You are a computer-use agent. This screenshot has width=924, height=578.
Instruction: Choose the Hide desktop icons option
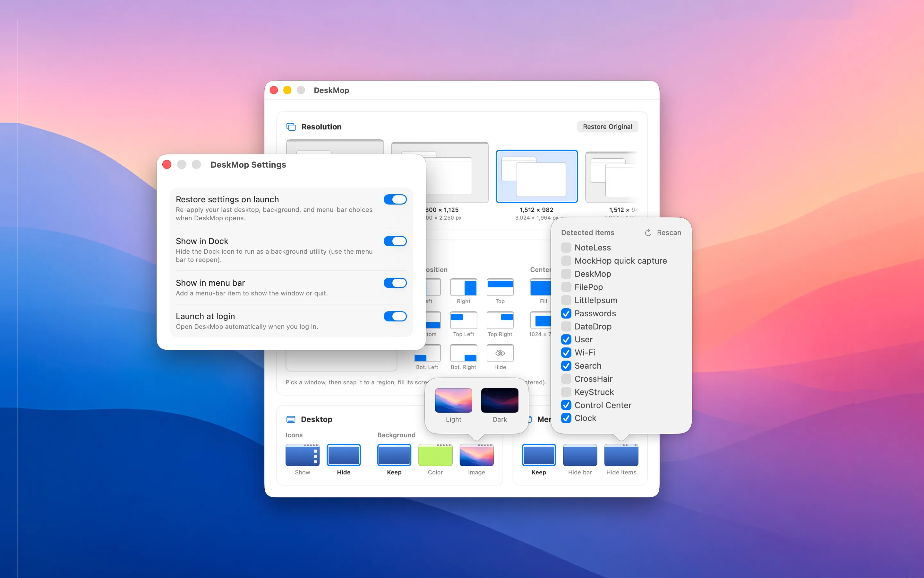tap(344, 455)
